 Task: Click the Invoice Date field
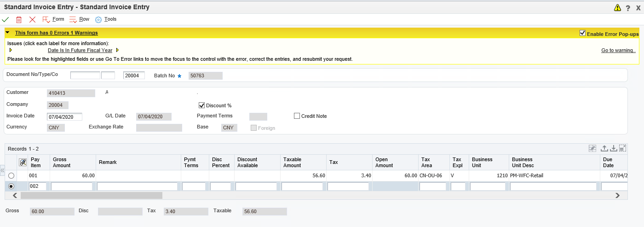tap(64, 116)
